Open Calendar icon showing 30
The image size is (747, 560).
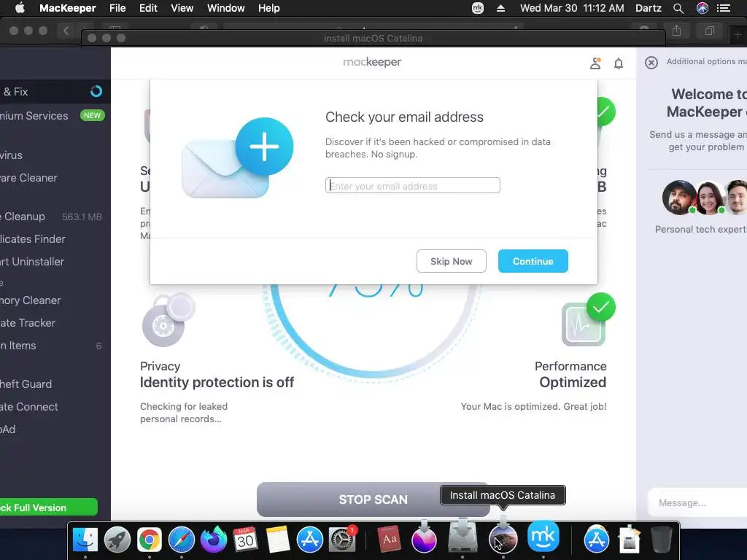tap(245, 540)
